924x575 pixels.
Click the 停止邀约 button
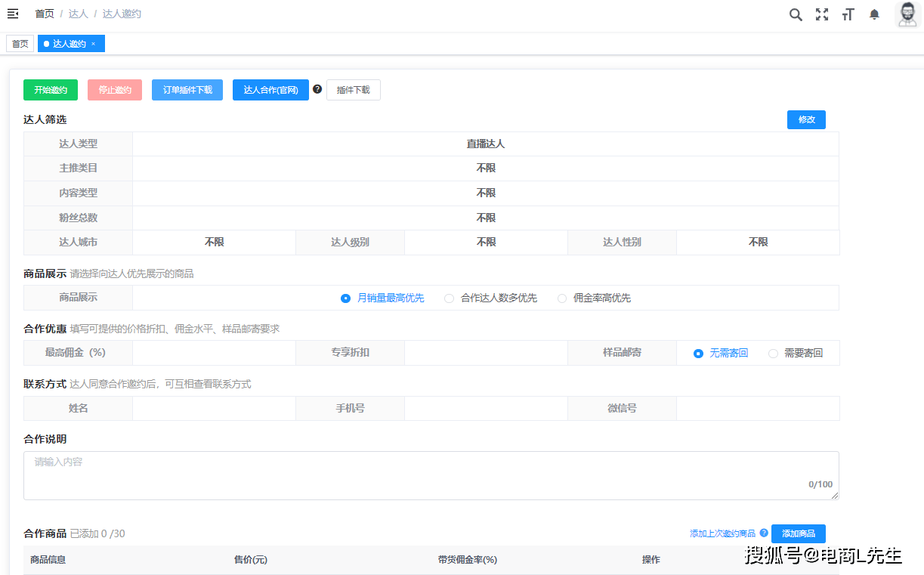click(115, 90)
